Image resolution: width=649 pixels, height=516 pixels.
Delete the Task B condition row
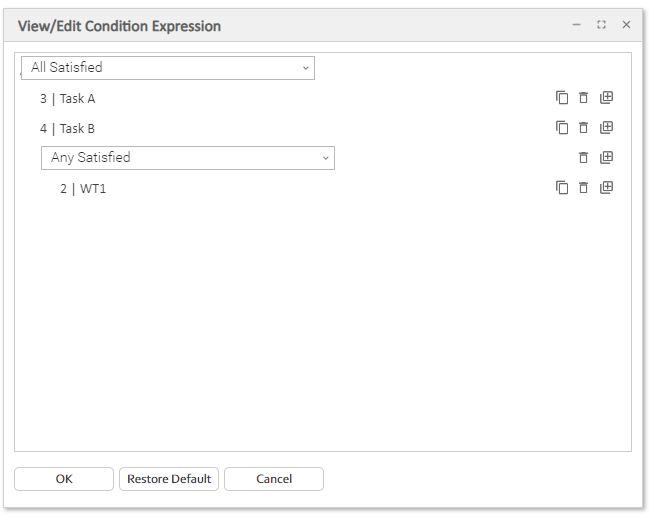point(584,128)
